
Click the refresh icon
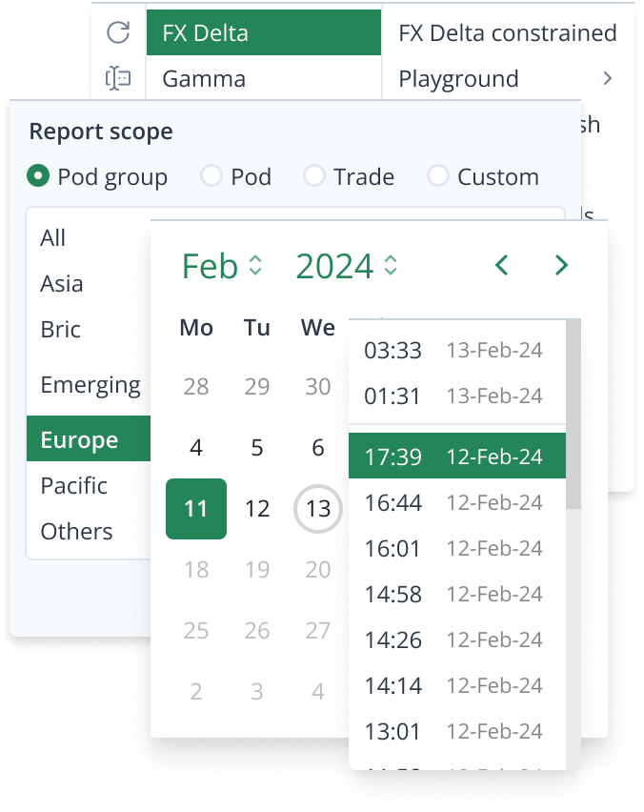click(x=118, y=32)
